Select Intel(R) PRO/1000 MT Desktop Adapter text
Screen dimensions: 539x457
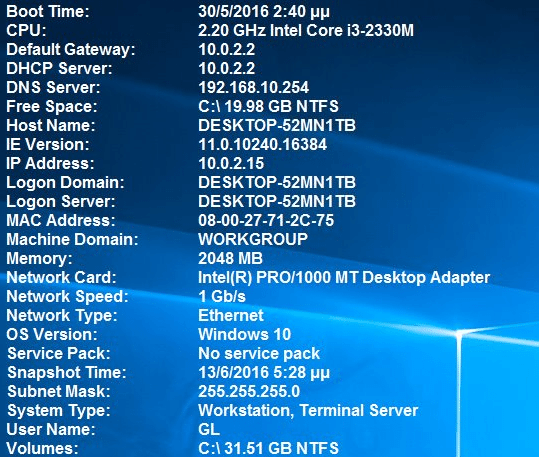tap(344, 278)
